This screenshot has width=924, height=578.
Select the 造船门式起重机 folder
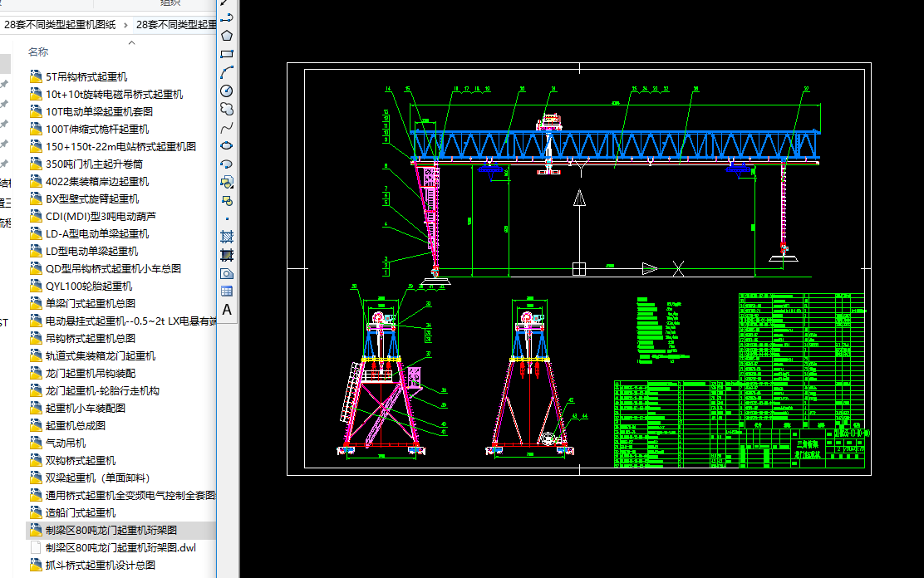81,512
